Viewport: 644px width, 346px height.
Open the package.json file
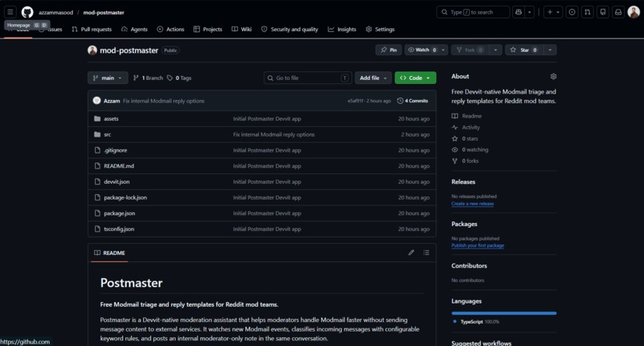coord(120,213)
